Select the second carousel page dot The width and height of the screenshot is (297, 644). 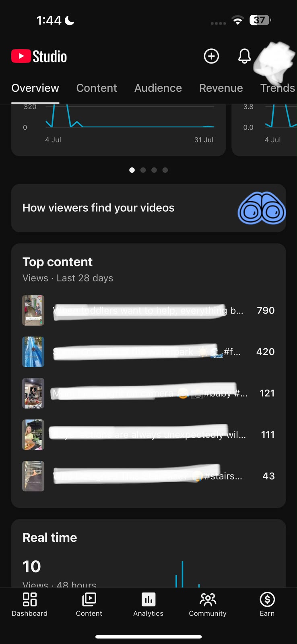tap(143, 170)
